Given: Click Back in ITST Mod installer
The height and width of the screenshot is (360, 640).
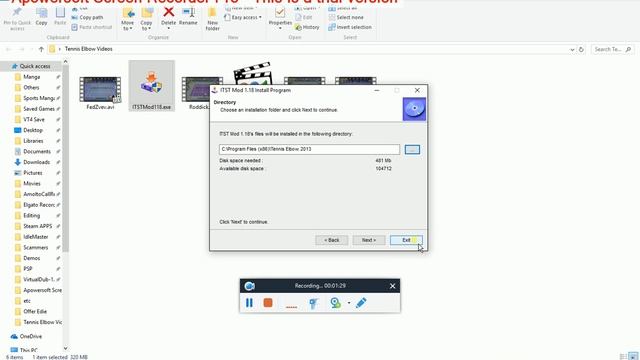Looking at the screenshot, I should [331, 240].
